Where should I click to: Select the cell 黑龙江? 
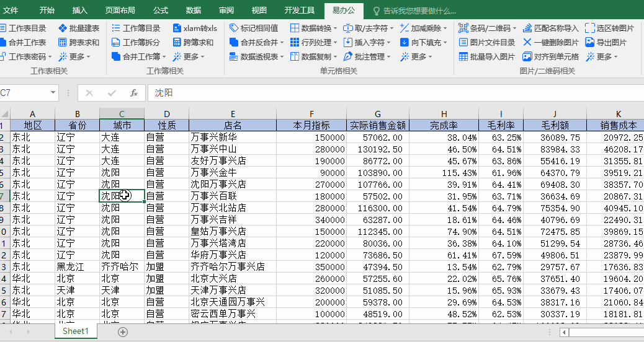(77, 266)
